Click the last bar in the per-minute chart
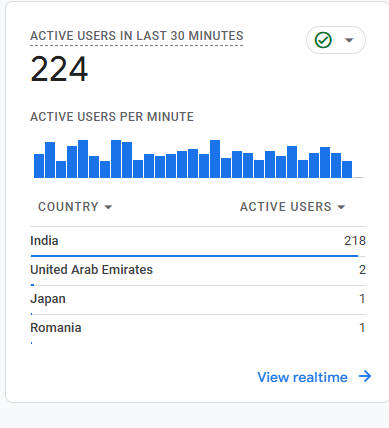This screenshot has height=428, width=389. coord(347,169)
